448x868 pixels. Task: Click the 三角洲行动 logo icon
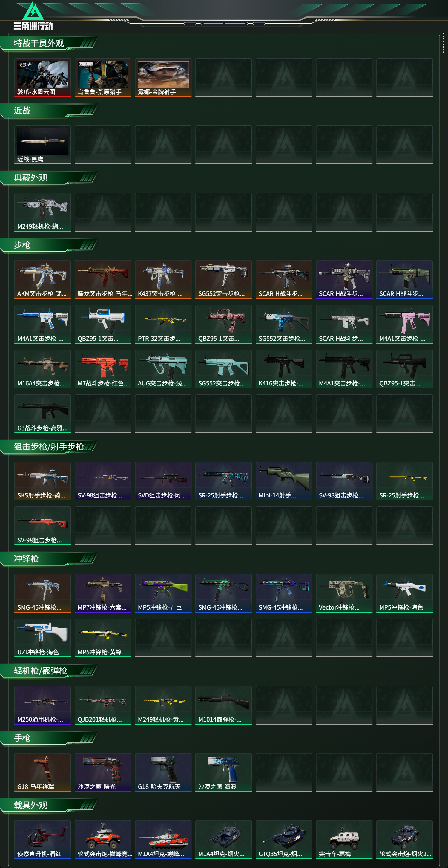click(33, 16)
